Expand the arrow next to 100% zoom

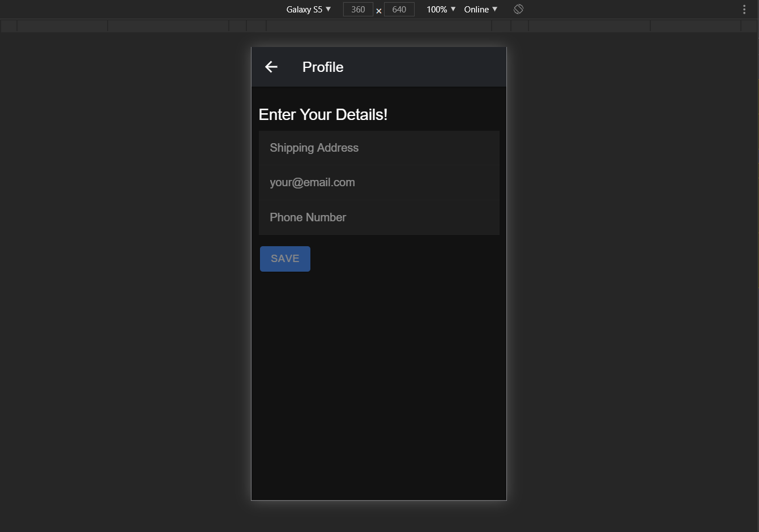click(452, 9)
